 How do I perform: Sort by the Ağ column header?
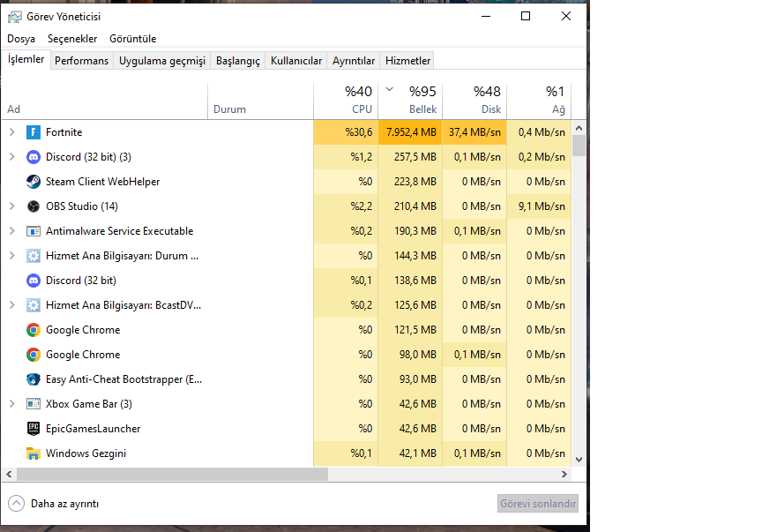(x=539, y=101)
